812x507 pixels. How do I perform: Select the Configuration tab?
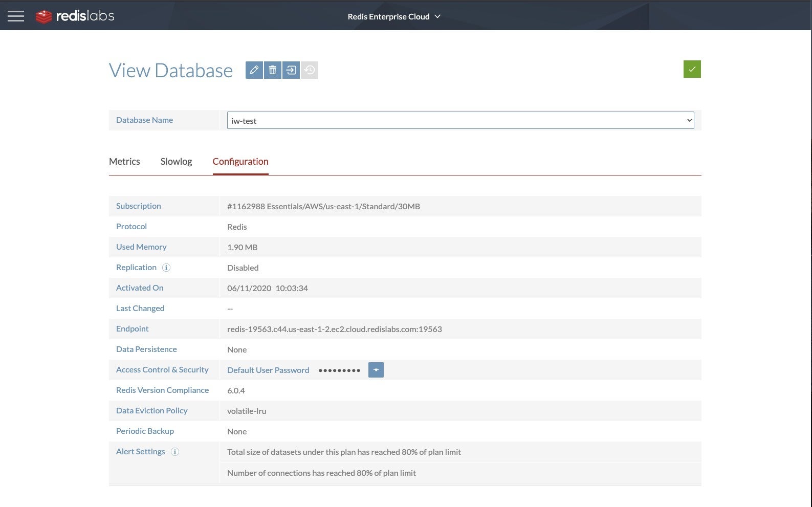(240, 162)
